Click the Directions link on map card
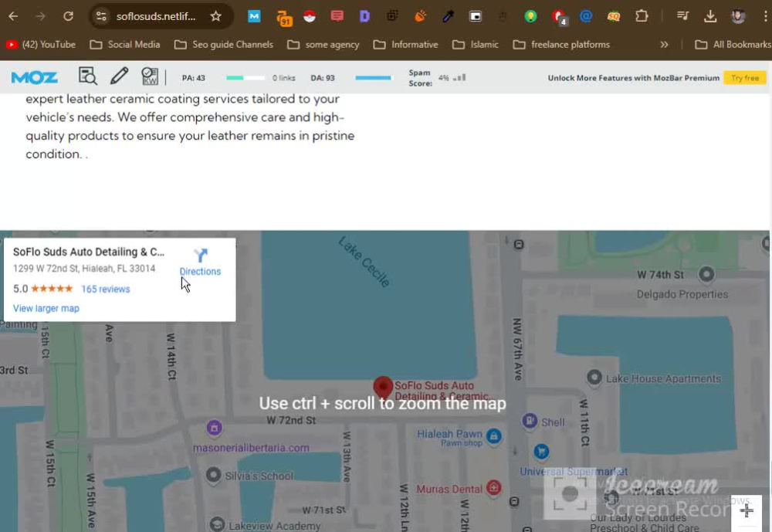 (x=200, y=262)
